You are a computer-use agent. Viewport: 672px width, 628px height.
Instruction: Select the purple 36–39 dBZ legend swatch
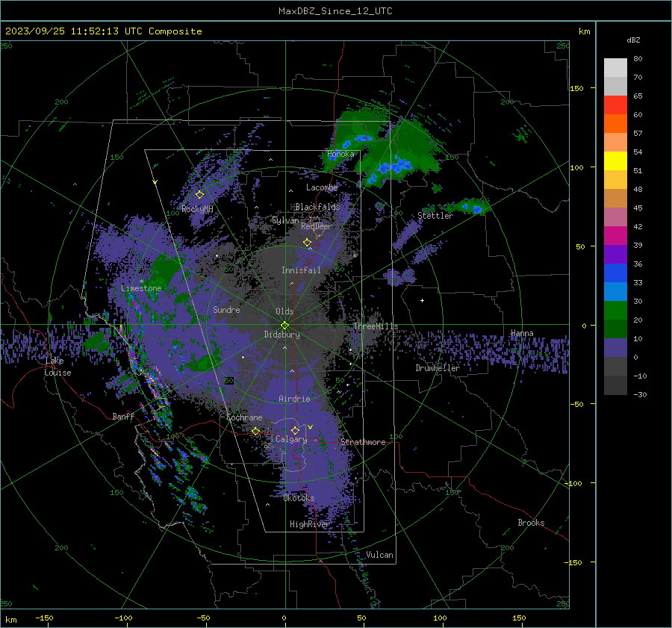[615, 254]
